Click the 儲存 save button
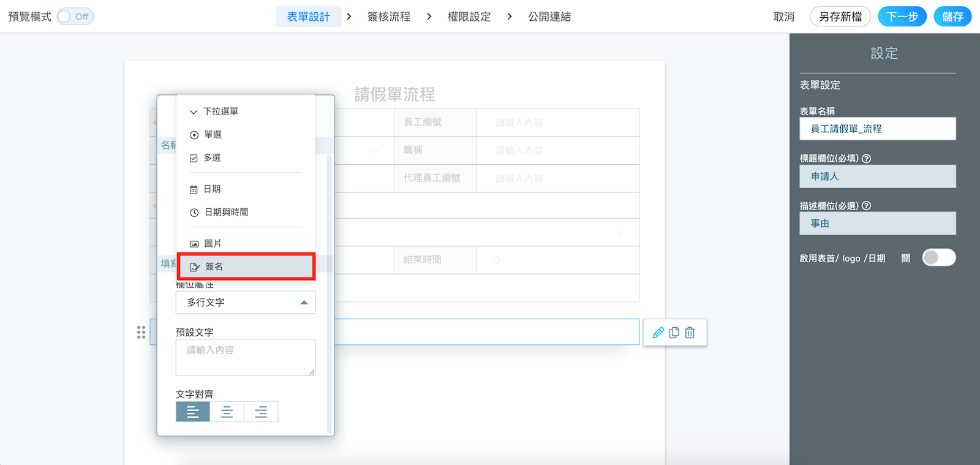 point(952,17)
